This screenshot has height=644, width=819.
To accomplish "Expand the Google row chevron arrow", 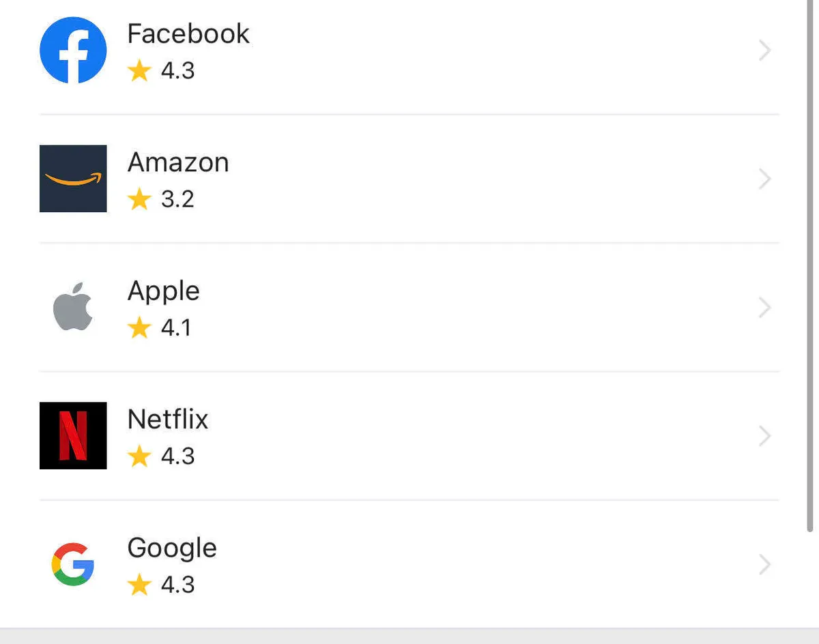I will [x=765, y=564].
